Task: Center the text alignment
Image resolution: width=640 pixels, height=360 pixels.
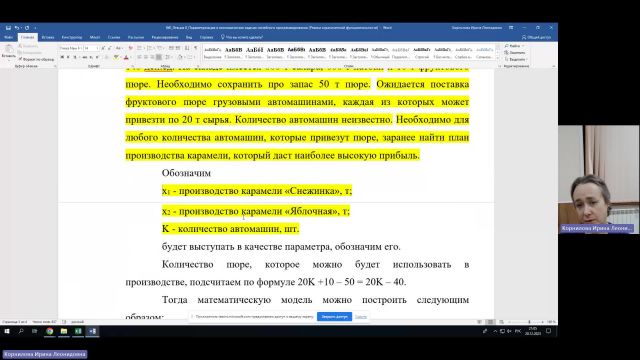Action: (146, 57)
